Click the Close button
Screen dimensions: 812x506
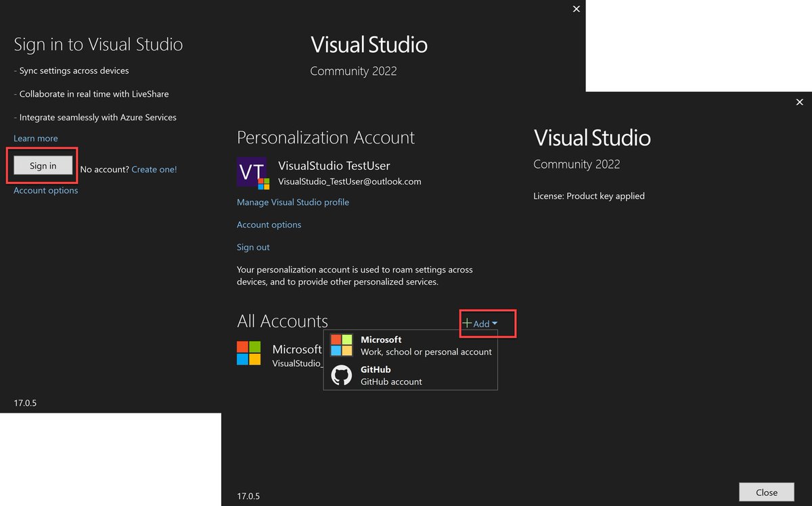tap(767, 492)
